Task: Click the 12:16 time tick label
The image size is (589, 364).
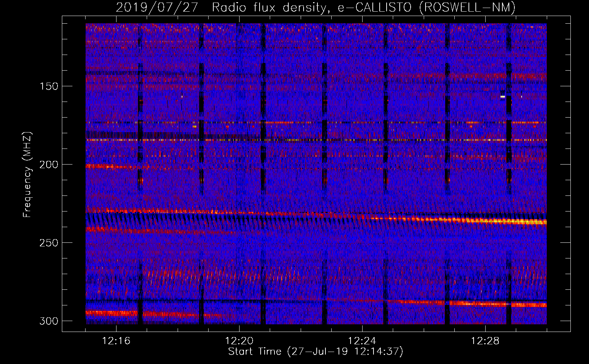Action: [116, 341]
